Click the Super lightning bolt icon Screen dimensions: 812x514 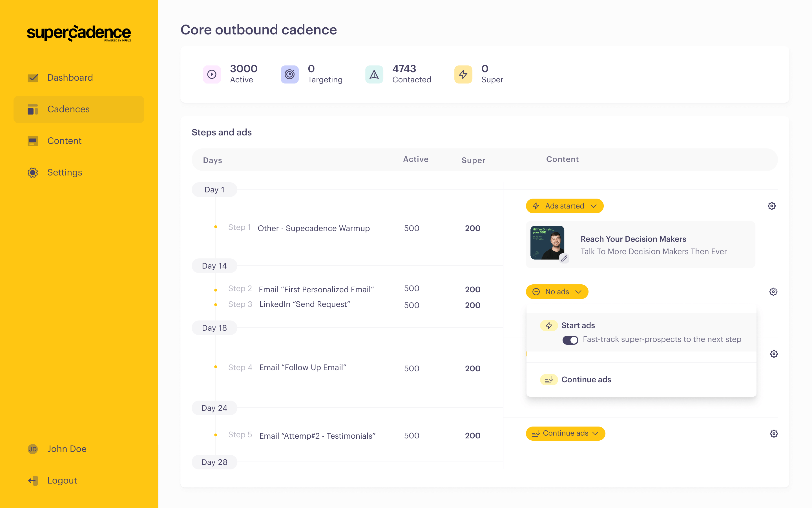pyautogui.click(x=463, y=74)
